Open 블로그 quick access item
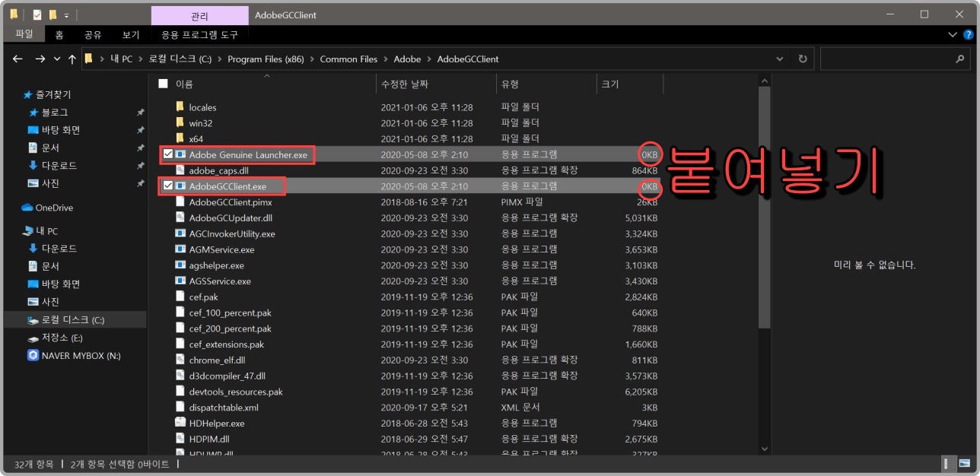Viewport: 980px width, 476px height. [55, 113]
